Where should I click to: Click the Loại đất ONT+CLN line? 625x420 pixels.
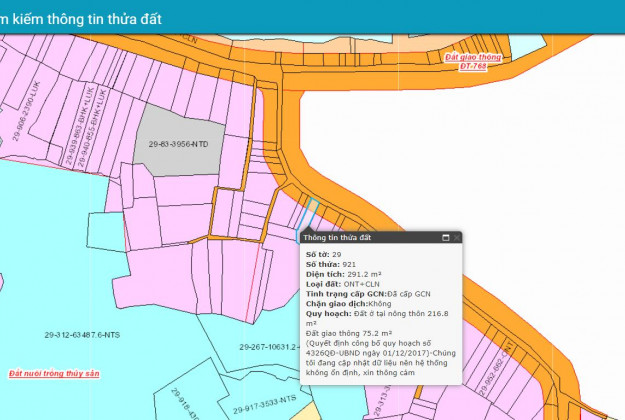coord(342,282)
